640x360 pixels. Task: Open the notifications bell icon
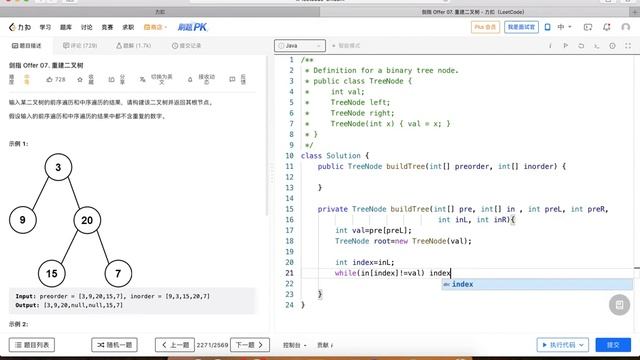point(607,27)
